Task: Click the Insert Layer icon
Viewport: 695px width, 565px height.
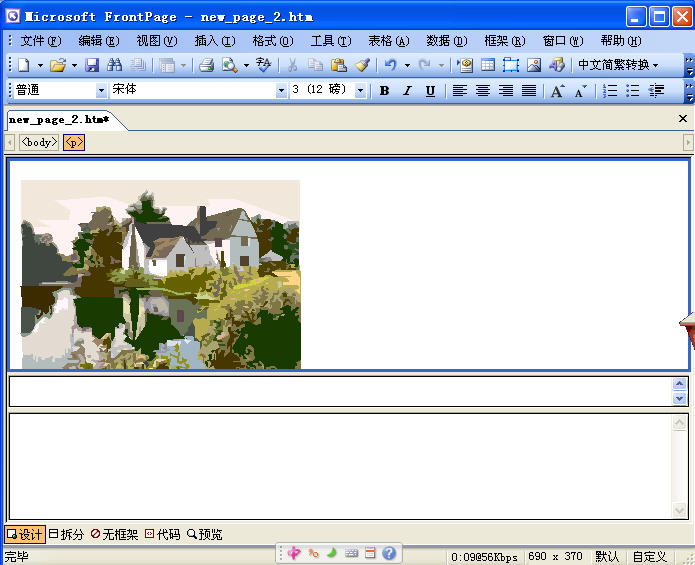Action: 511,65
